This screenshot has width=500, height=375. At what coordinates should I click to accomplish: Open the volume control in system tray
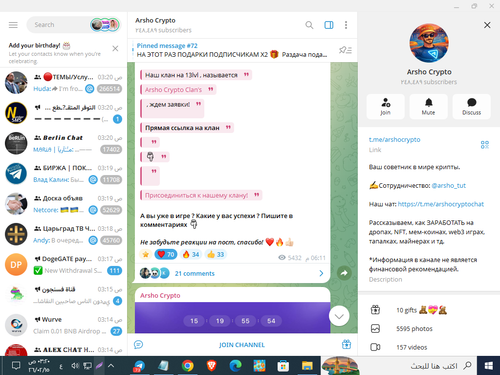[x=75, y=366]
